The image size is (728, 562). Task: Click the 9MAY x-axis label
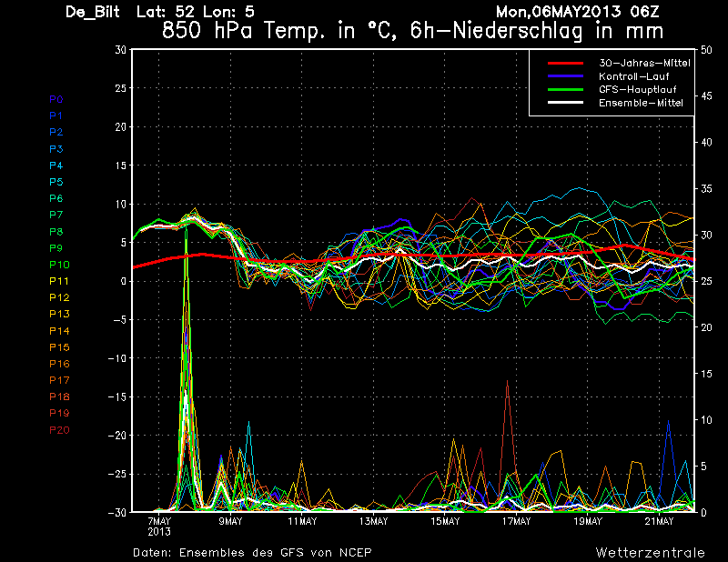(x=230, y=521)
